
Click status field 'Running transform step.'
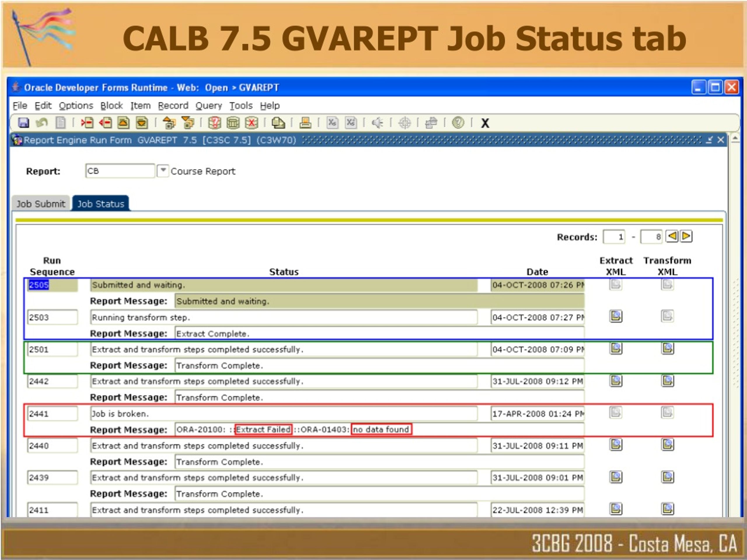pos(284,317)
